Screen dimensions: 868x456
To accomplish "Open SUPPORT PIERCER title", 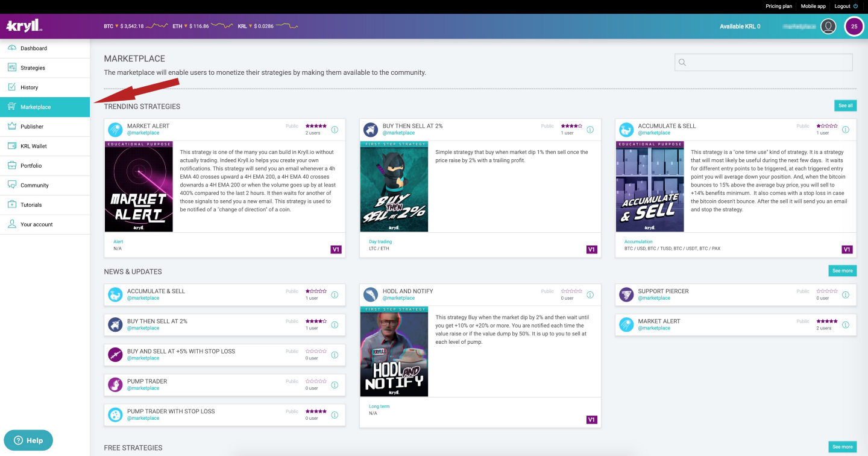I will pos(663,291).
